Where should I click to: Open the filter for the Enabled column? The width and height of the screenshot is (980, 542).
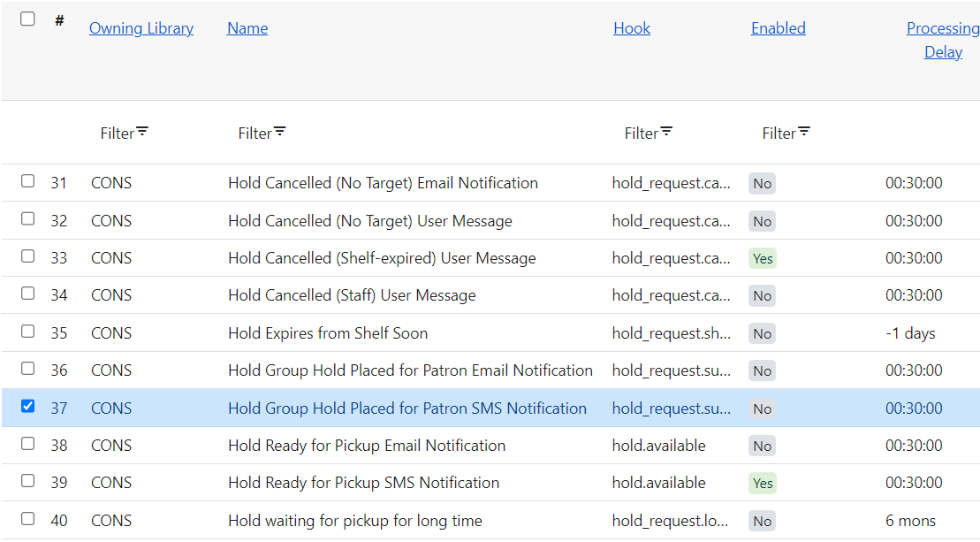tap(785, 133)
